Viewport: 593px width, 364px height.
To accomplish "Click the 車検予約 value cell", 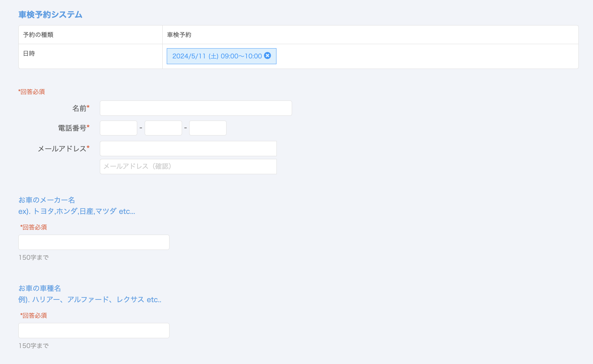I will tap(179, 35).
